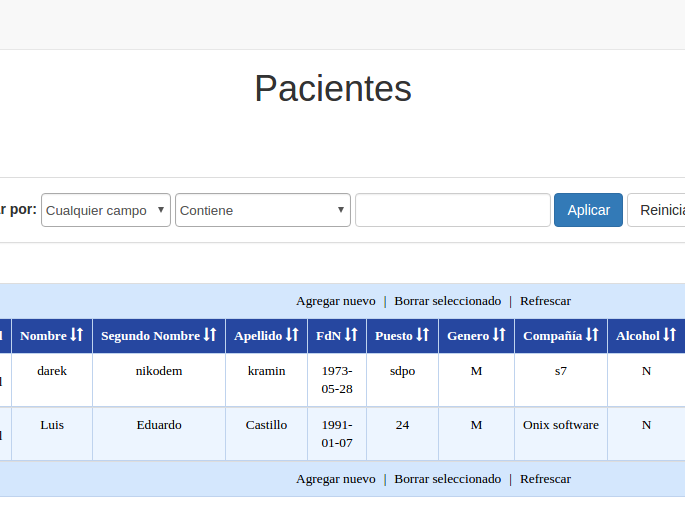Expand the 'Contiene' condition dropdown
685x525 pixels.
[x=262, y=210]
